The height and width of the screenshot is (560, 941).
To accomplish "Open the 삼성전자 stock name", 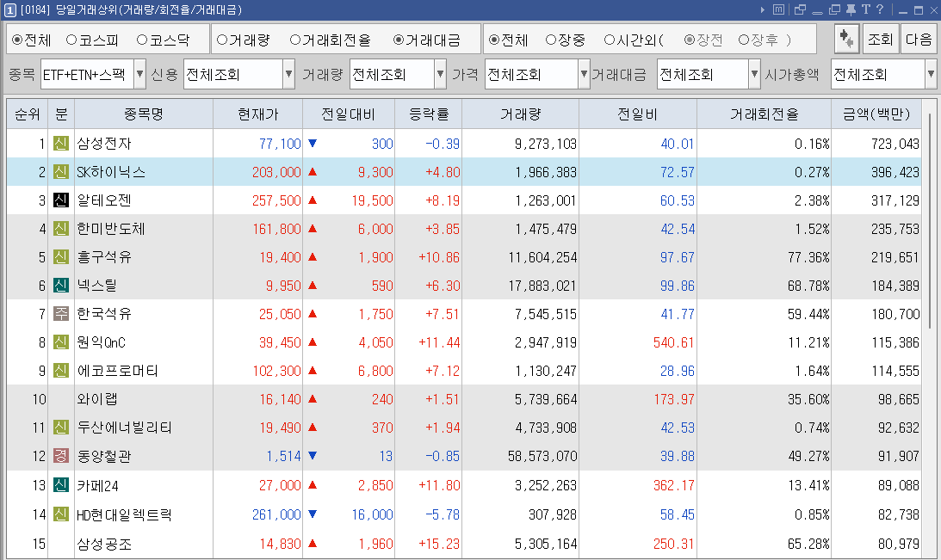I will (104, 144).
